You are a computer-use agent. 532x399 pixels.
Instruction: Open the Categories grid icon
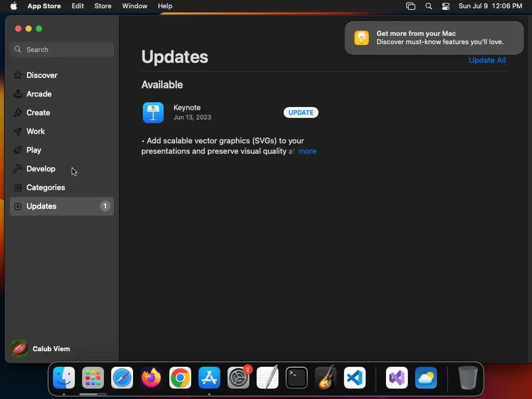18,187
